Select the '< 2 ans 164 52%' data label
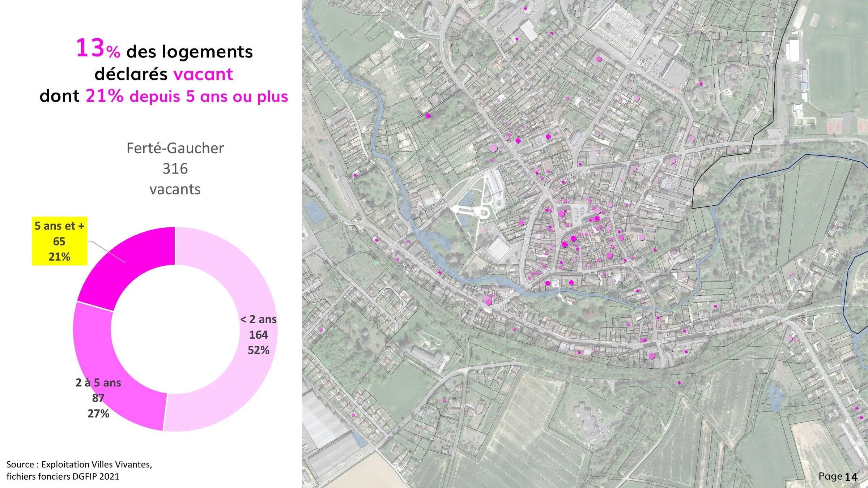This screenshot has width=868, height=488. click(258, 335)
